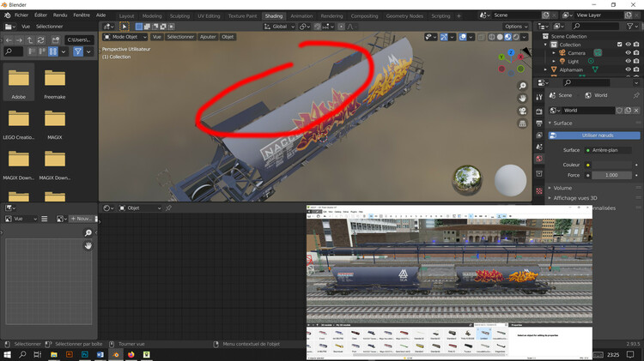The image size is (644, 361).
Task: Create a new directory in file browser
Action: (x=56, y=39)
